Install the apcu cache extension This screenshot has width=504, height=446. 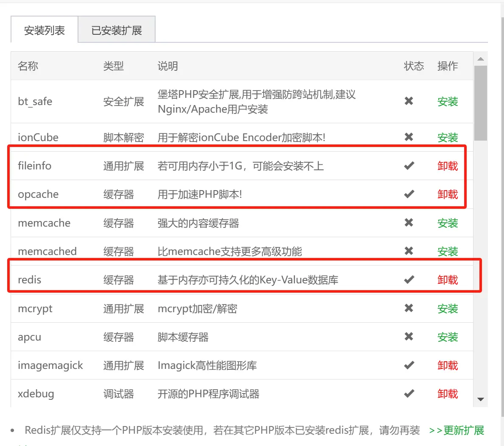point(447,337)
